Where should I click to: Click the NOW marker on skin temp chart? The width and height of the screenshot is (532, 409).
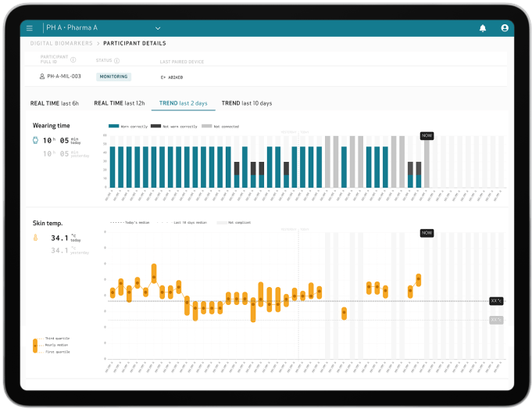tap(427, 232)
